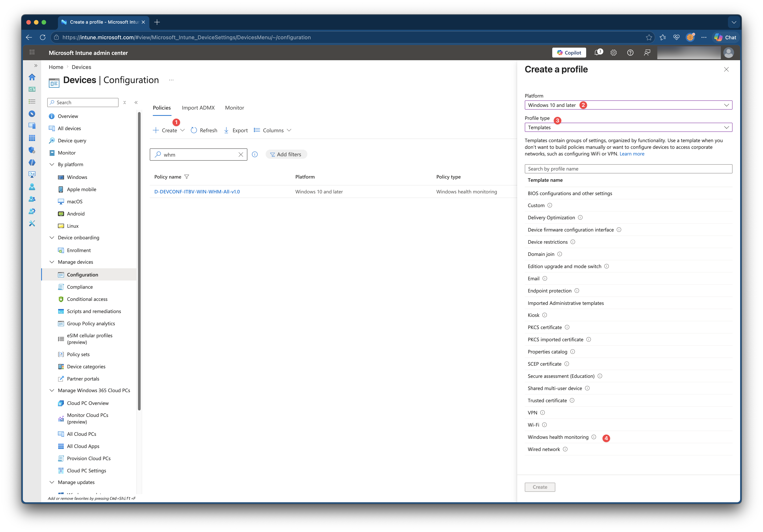
Task: Collapse sidebar menu with double chevron
Action: [136, 102]
